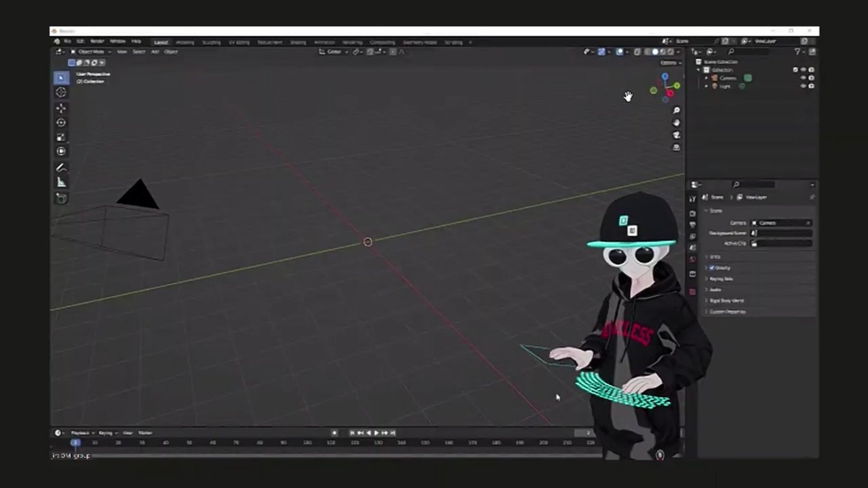Click the timeline current frame number field

click(x=584, y=433)
